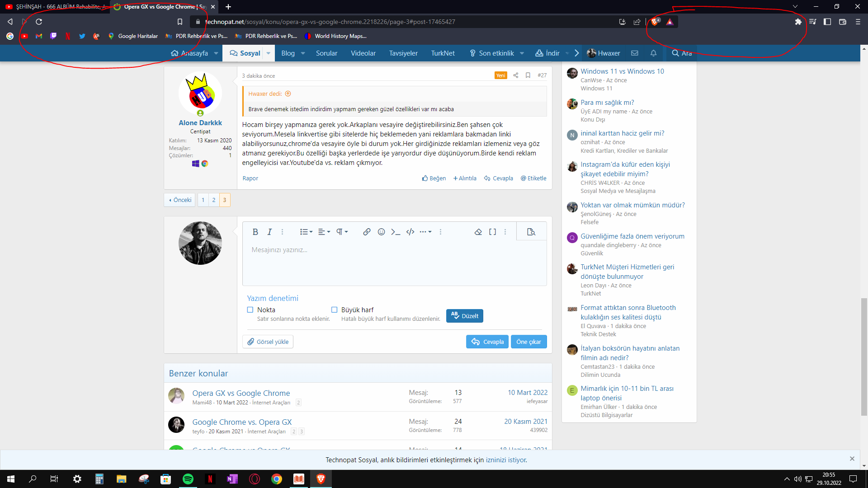The height and width of the screenshot is (488, 868).
Task: Enable the Büyük harf checkbox
Action: pos(334,310)
